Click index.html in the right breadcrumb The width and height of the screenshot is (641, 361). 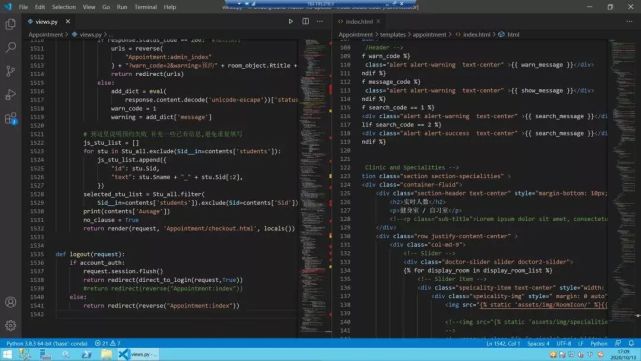coord(476,35)
